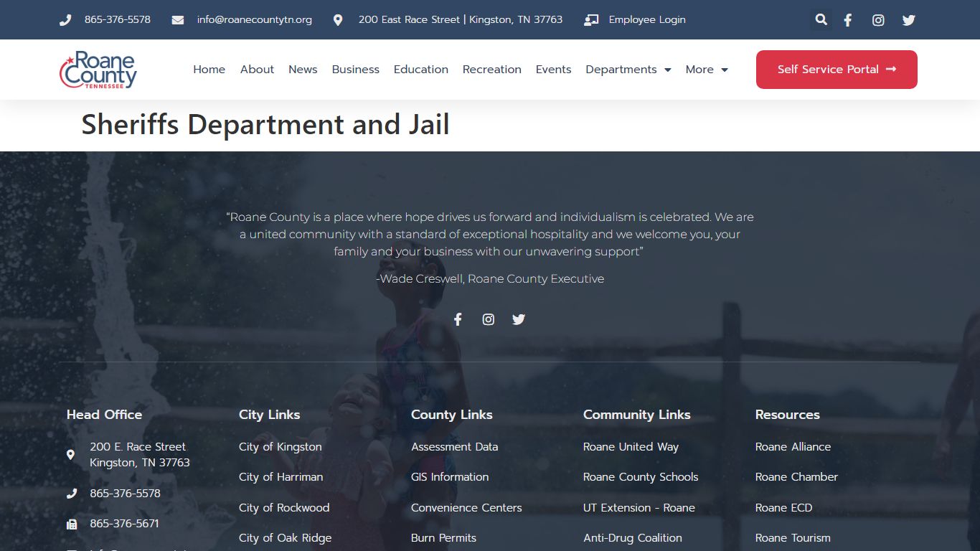Screen dimensions: 980x551
Task: Click the Twitter icon below the quote
Action: 519,319
